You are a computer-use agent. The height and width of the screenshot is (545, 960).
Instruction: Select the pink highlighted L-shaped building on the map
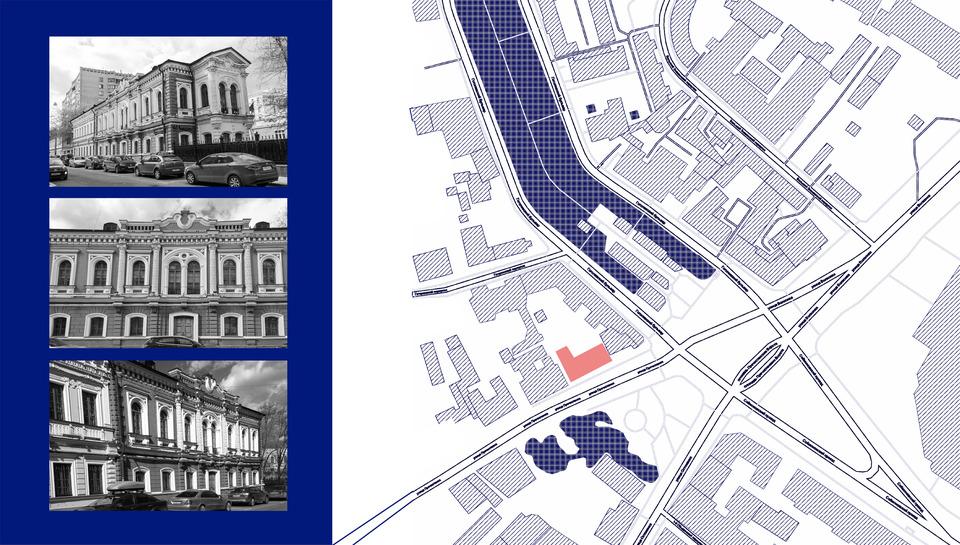coord(582,363)
